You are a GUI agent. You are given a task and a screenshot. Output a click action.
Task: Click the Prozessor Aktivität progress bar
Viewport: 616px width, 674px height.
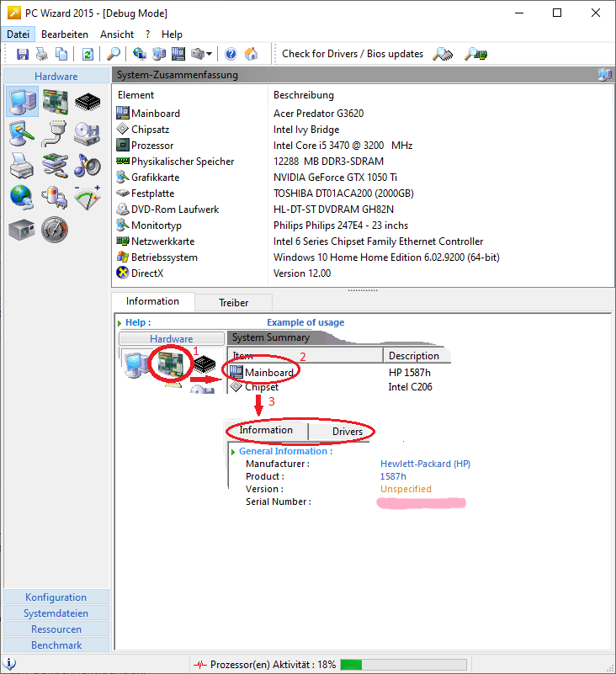pyautogui.click(x=403, y=665)
